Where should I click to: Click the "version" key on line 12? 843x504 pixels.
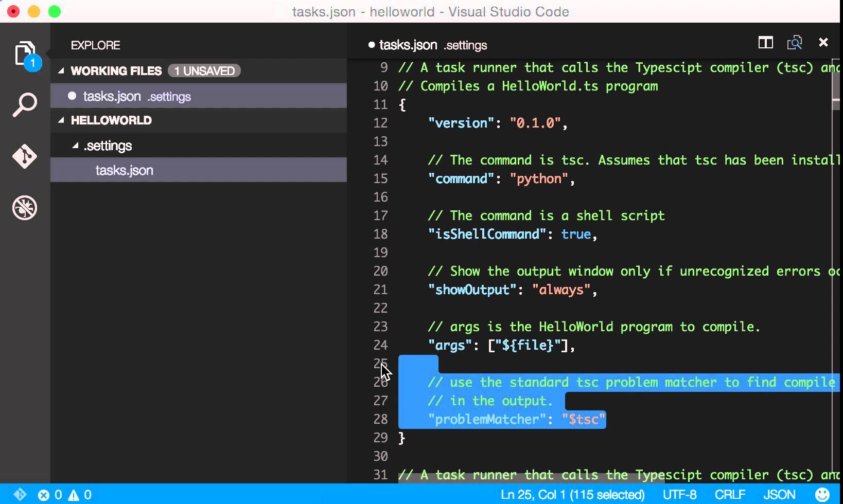(x=461, y=123)
